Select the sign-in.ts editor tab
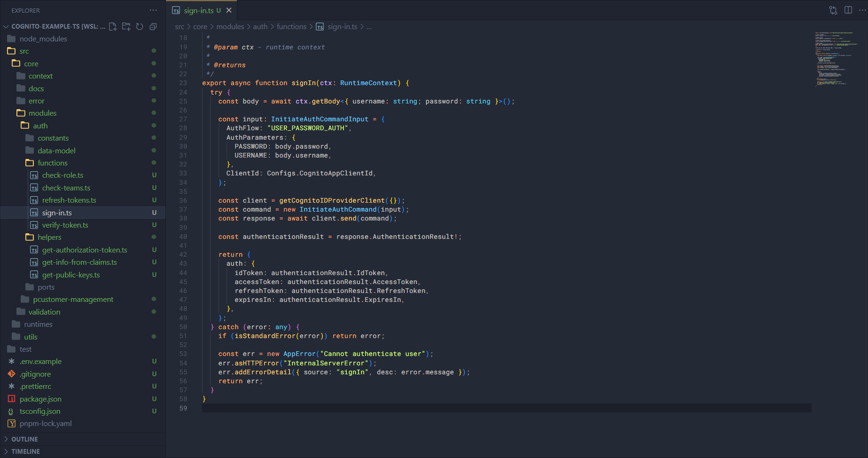The height and width of the screenshot is (458, 868). [198, 10]
